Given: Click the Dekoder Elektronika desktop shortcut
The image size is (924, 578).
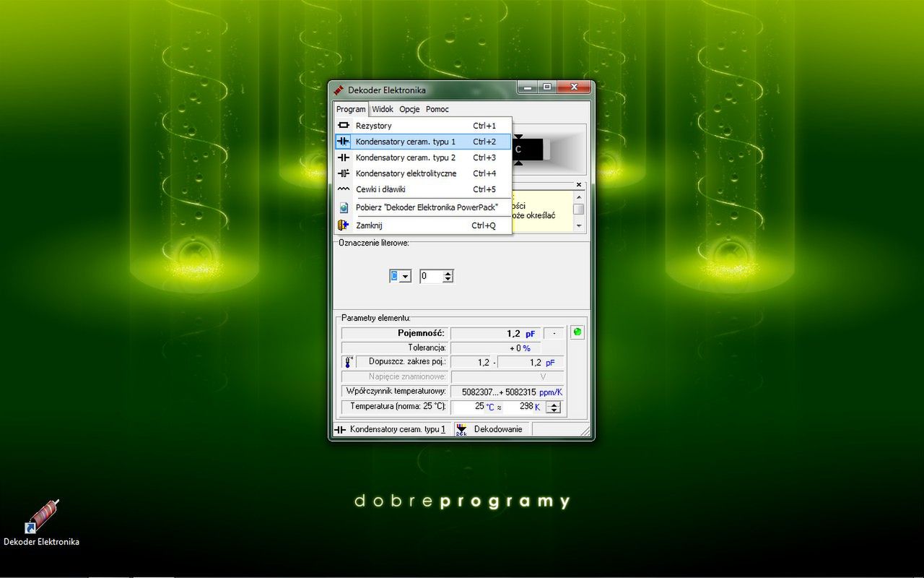Looking at the screenshot, I should tap(42, 522).
